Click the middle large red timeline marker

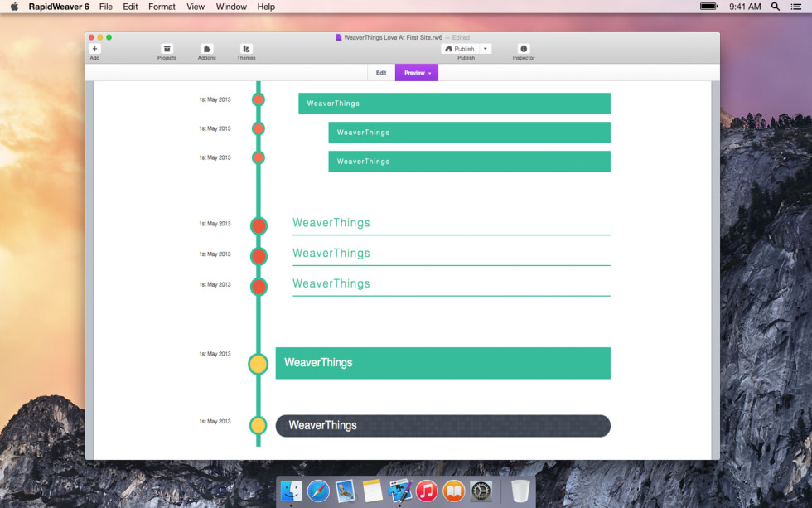[259, 256]
